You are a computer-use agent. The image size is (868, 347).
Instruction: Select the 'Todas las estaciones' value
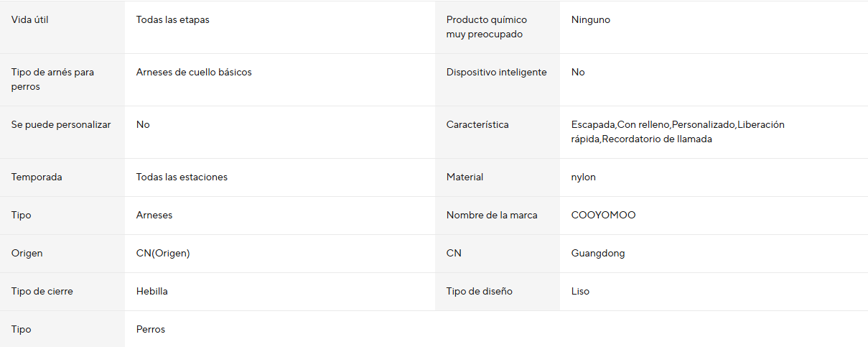pos(182,177)
